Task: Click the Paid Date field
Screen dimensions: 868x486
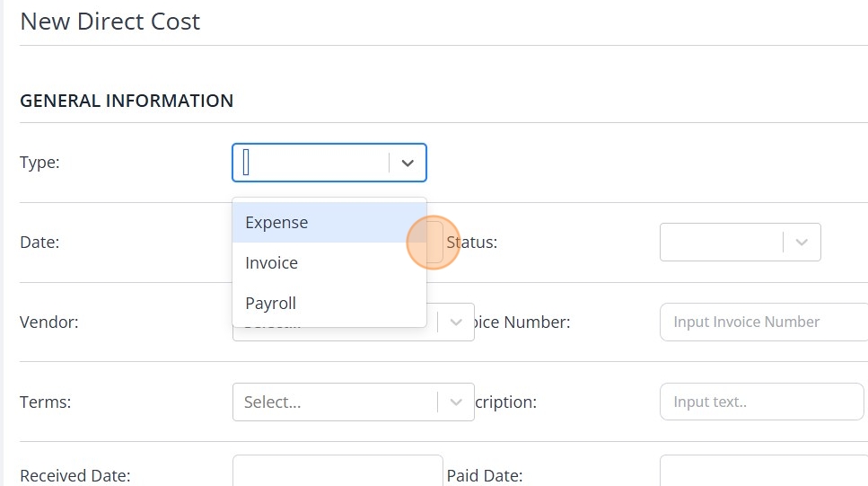Action: click(763, 473)
